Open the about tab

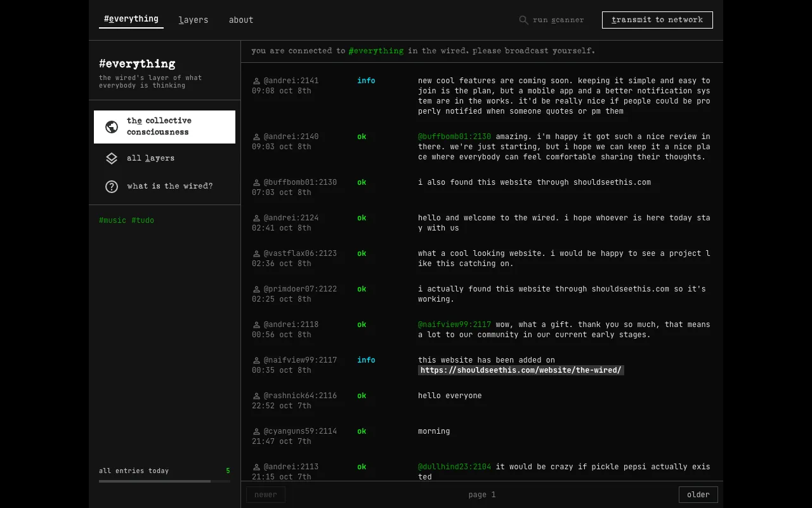click(241, 20)
